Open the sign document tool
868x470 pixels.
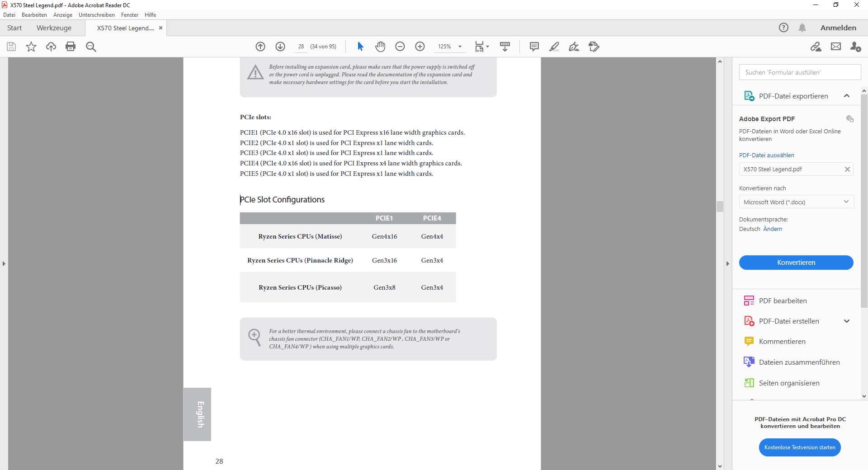tap(574, 47)
